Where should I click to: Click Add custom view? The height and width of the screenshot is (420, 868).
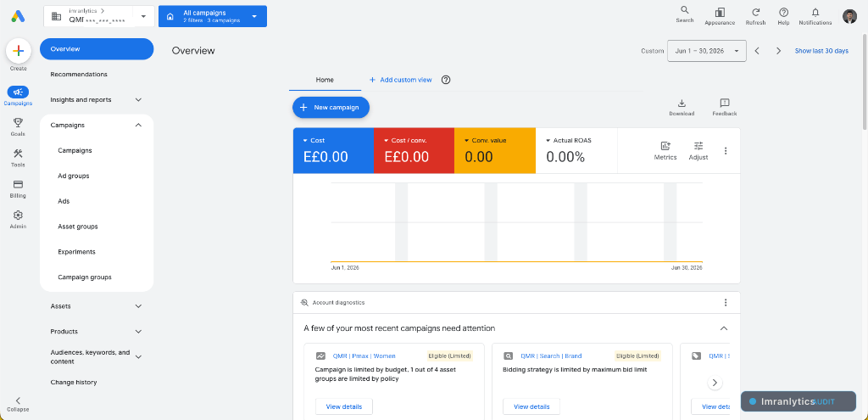click(400, 80)
